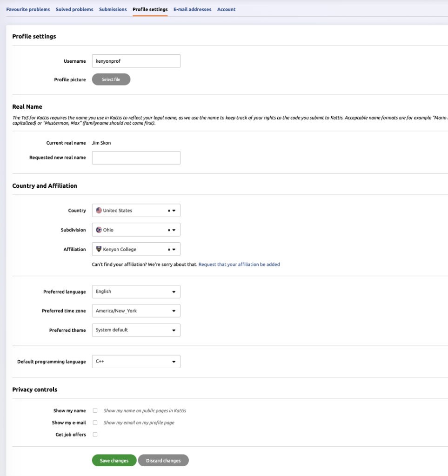
Task: Clear the Kenyon College affiliation selection
Action: point(169,250)
